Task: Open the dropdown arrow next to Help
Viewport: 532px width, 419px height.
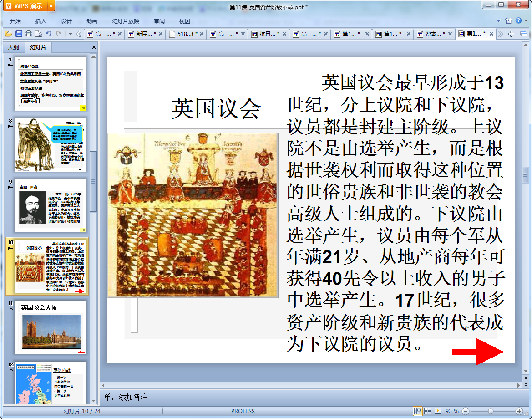Action: coord(526,20)
